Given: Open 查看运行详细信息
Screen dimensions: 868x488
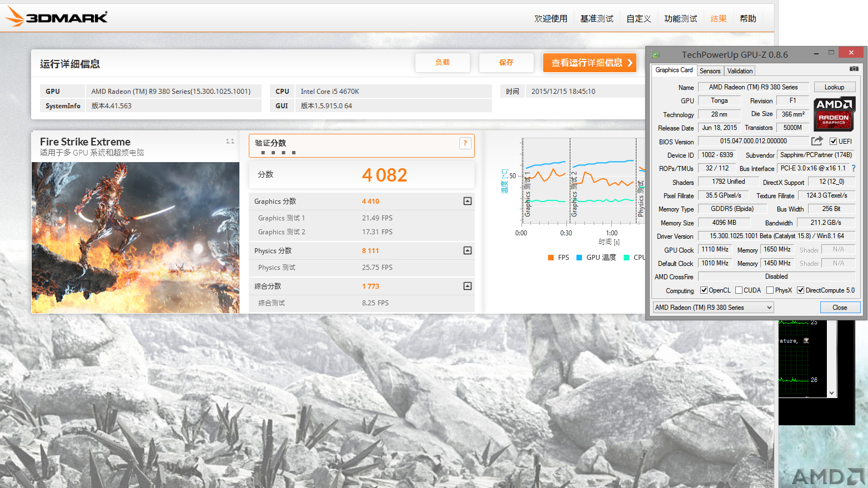Looking at the screenshot, I should point(591,63).
